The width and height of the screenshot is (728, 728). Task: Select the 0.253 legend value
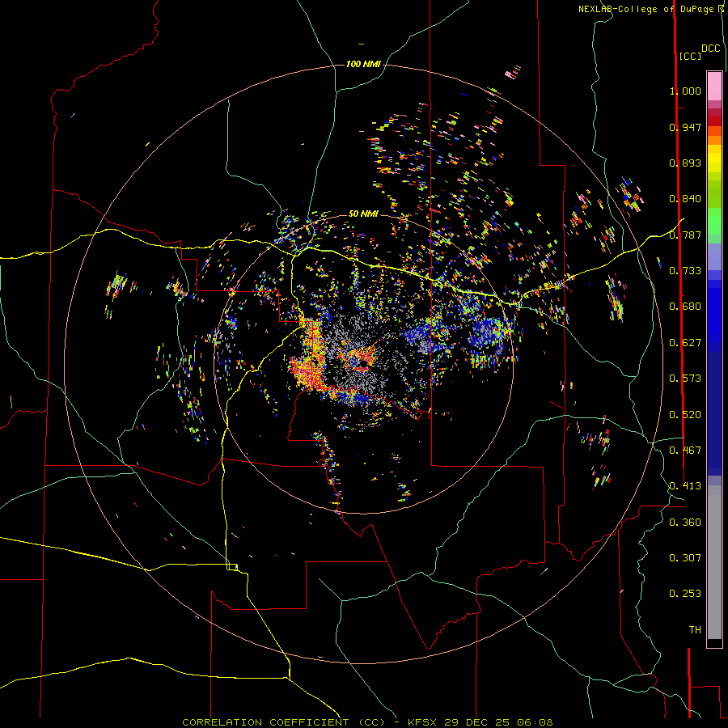click(685, 594)
